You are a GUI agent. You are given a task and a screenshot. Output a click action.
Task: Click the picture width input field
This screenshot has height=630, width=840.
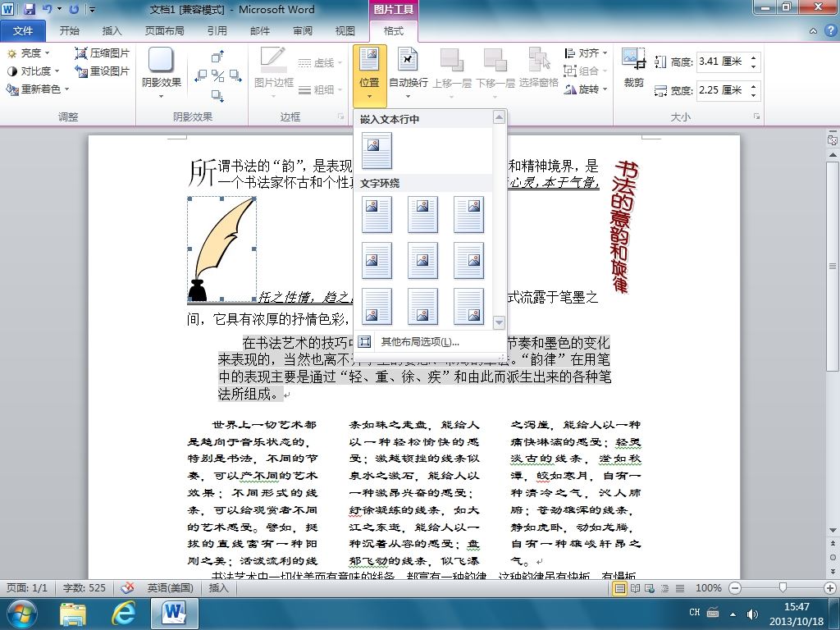click(724, 90)
